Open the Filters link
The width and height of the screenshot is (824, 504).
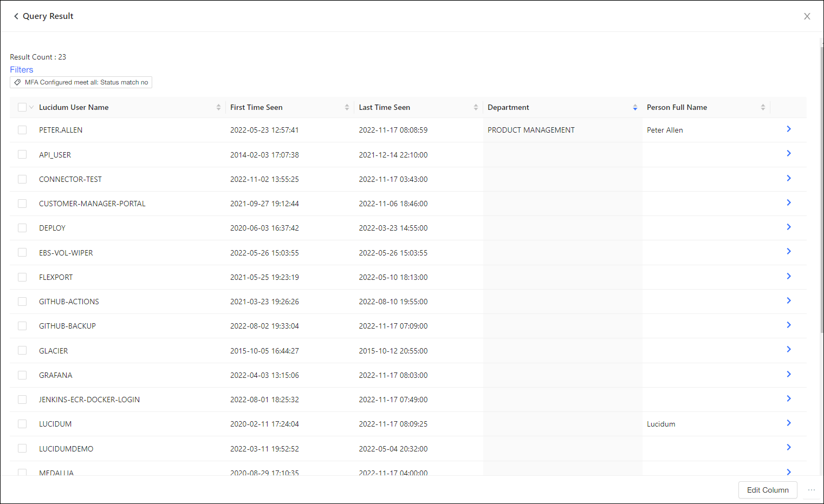[x=22, y=69]
